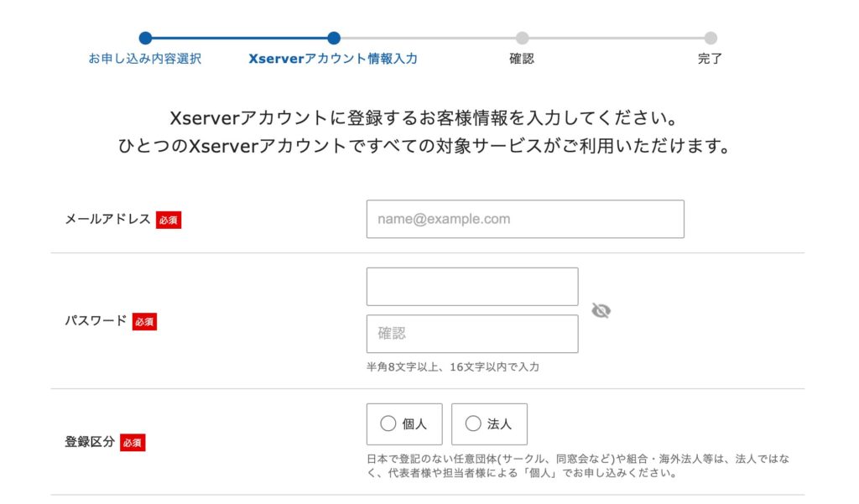Select the Xserverアカウント情報入力 step label

pyautogui.click(x=333, y=60)
